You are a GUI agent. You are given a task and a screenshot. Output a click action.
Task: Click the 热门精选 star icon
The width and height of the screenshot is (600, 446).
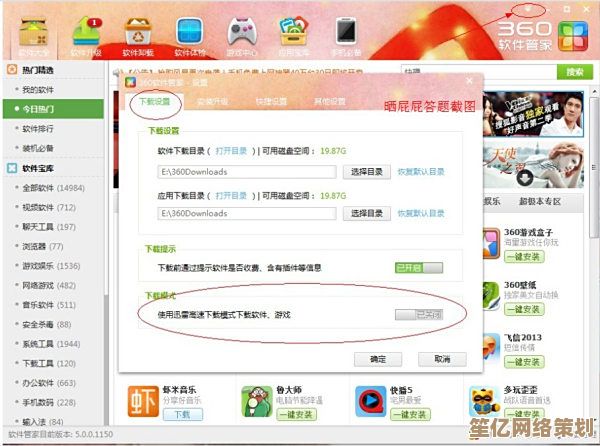(x=12, y=70)
